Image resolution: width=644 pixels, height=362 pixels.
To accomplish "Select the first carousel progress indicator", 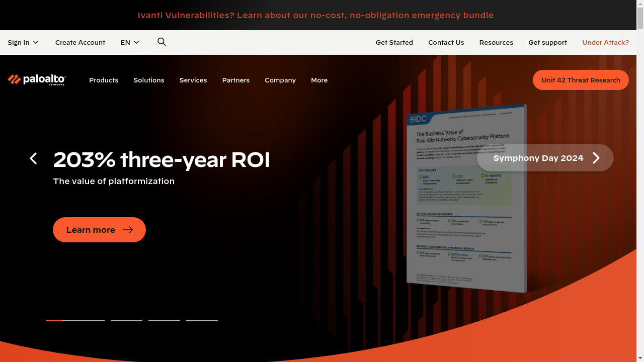I will [75, 320].
